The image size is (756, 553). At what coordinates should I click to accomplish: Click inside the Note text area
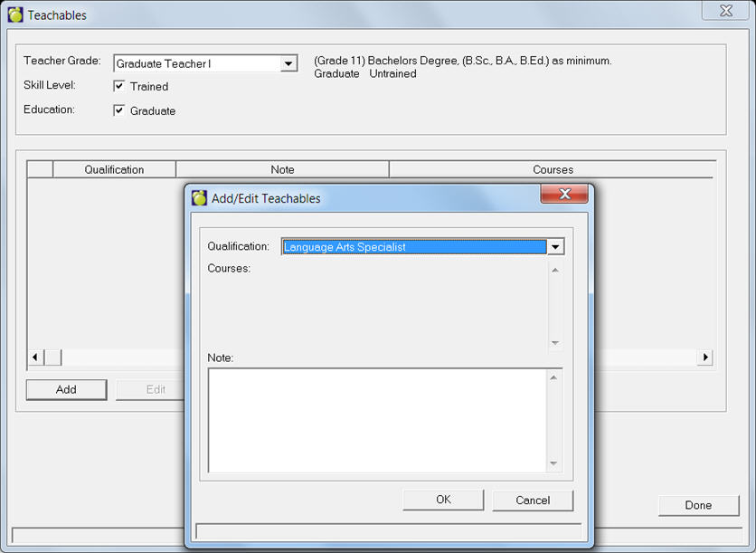click(377, 420)
